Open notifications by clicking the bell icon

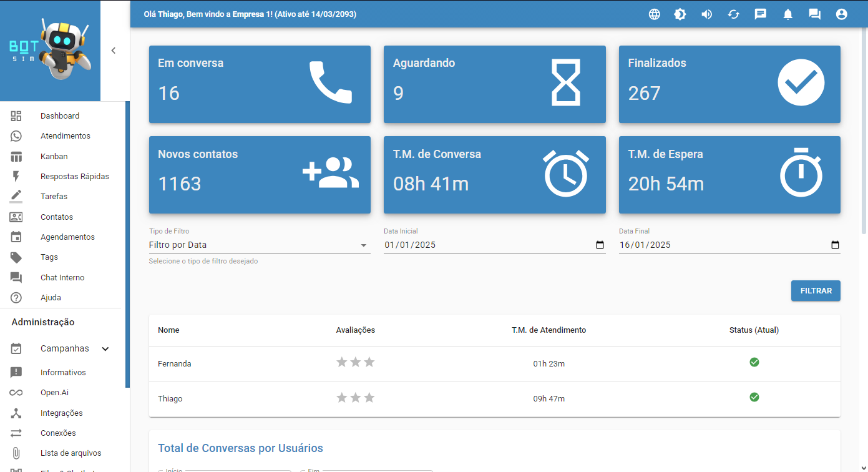click(x=788, y=14)
